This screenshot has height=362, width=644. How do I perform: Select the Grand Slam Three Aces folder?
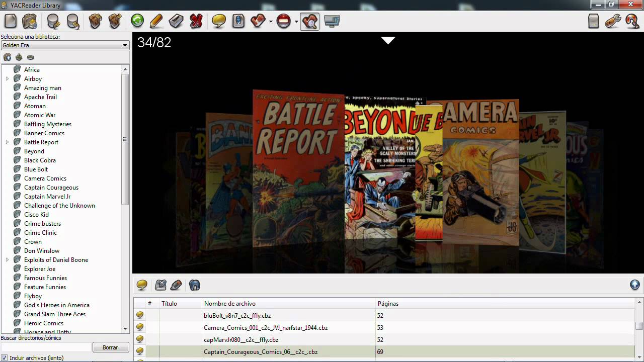tap(54, 314)
